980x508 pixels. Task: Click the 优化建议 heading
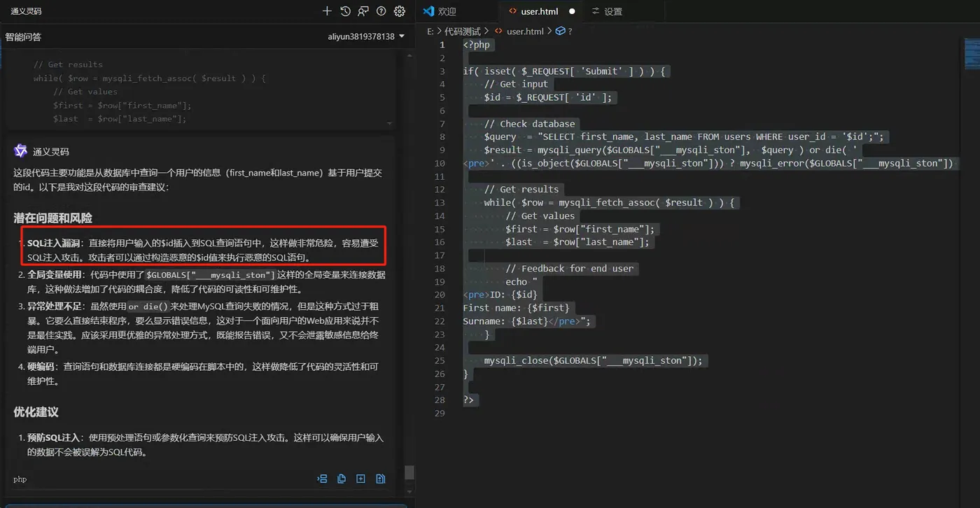point(36,412)
